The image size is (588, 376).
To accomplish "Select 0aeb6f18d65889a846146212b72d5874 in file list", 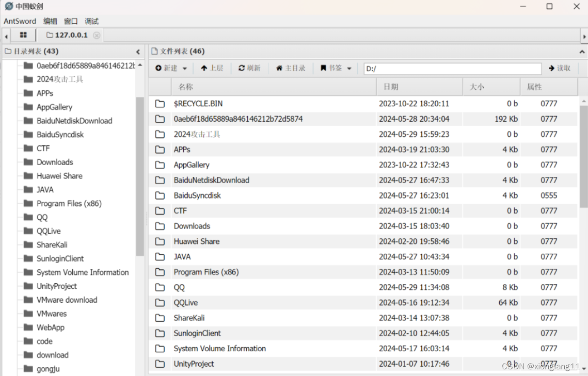I will 238,119.
